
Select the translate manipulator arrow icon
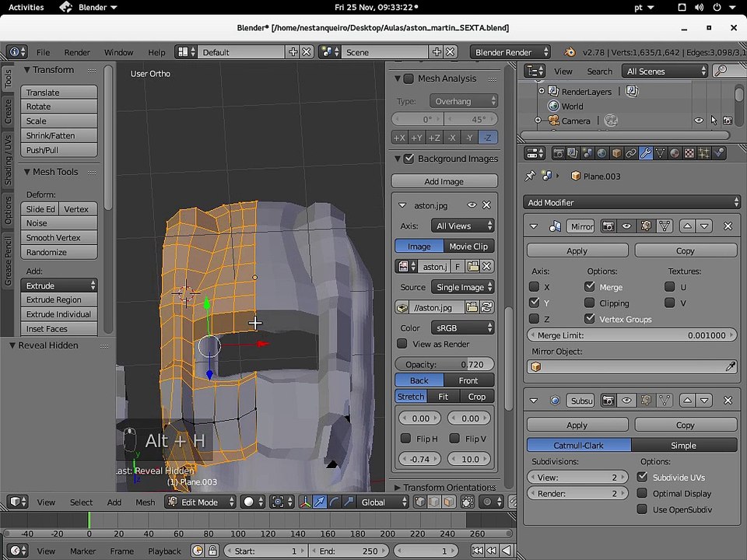pos(320,502)
